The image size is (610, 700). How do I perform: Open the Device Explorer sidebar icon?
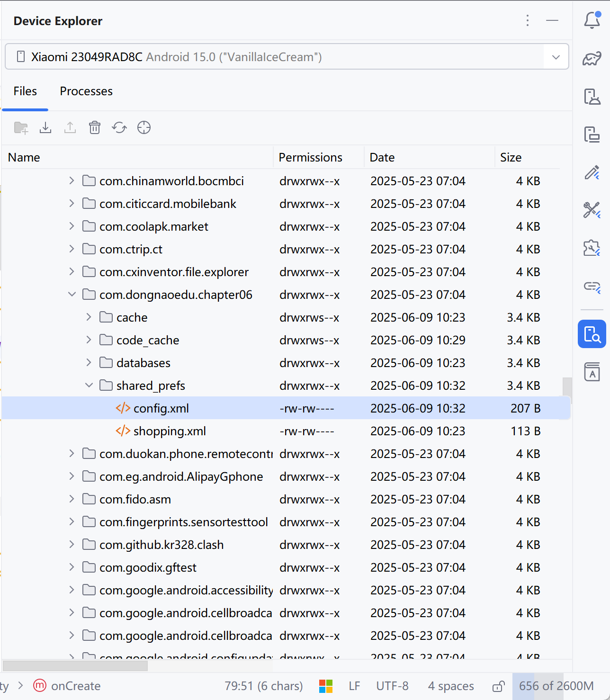click(592, 334)
